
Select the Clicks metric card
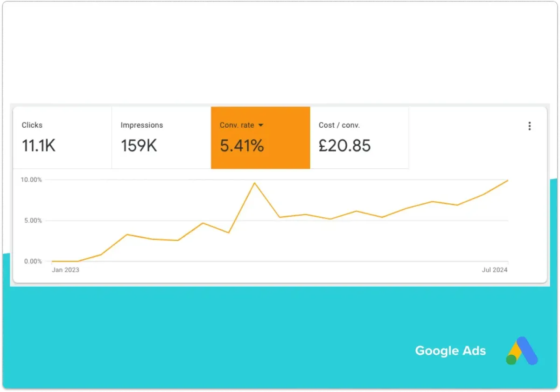pos(63,138)
